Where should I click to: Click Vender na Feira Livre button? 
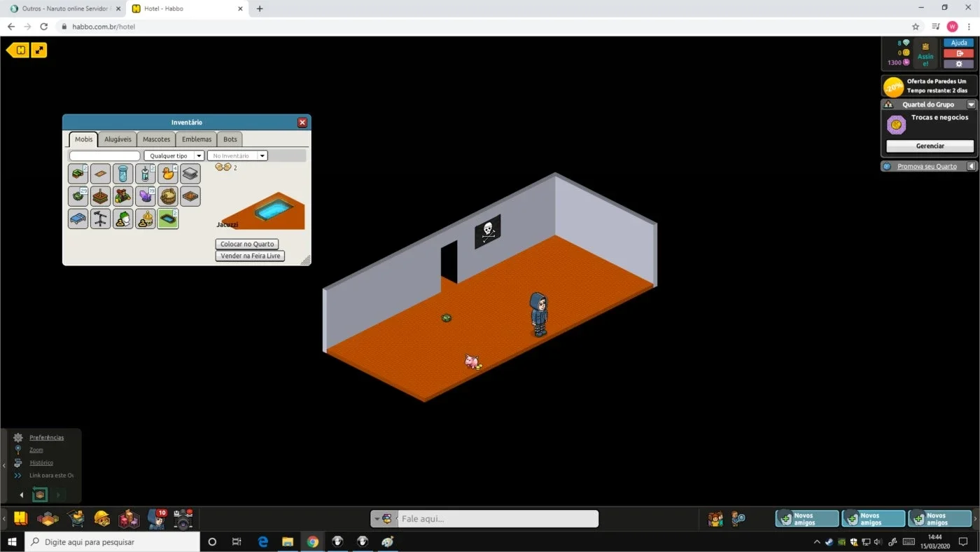click(x=250, y=256)
